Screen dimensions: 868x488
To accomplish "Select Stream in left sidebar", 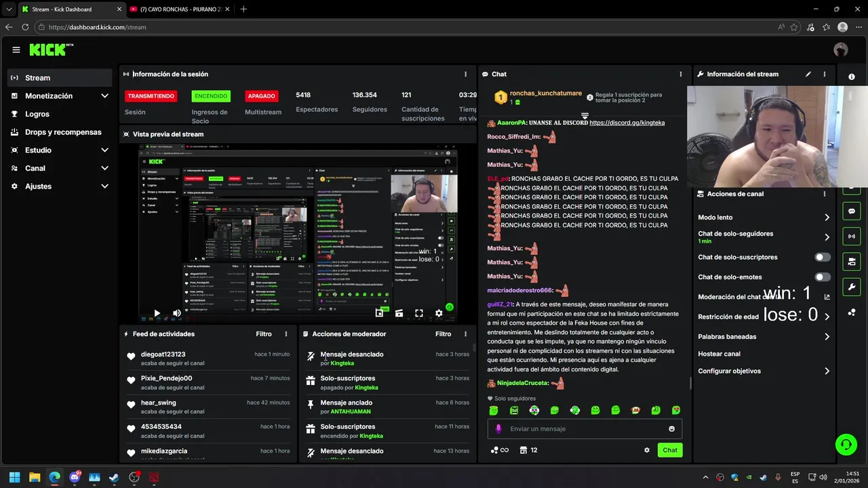I will pyautogui.click(x=60, y=78).
